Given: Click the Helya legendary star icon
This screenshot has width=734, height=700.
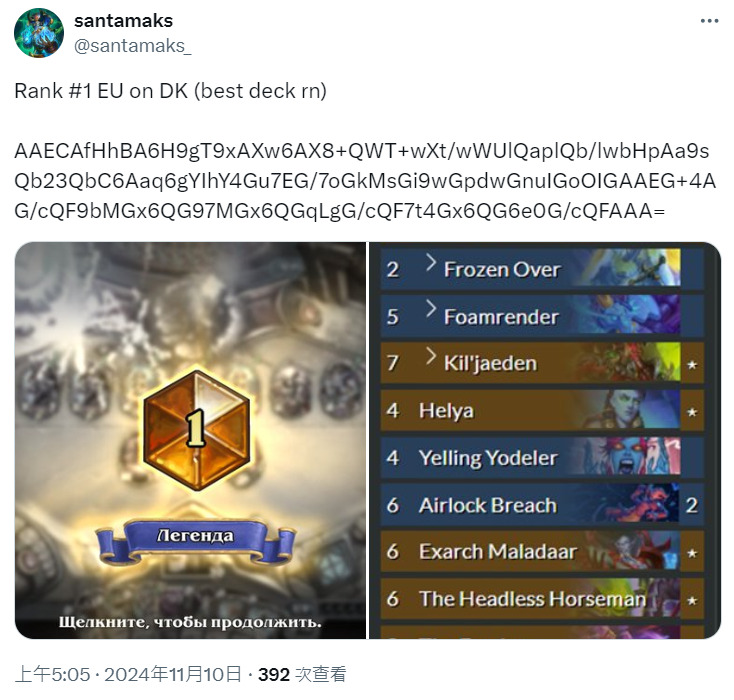Looking at the screenshot, I should coord(692,412).
